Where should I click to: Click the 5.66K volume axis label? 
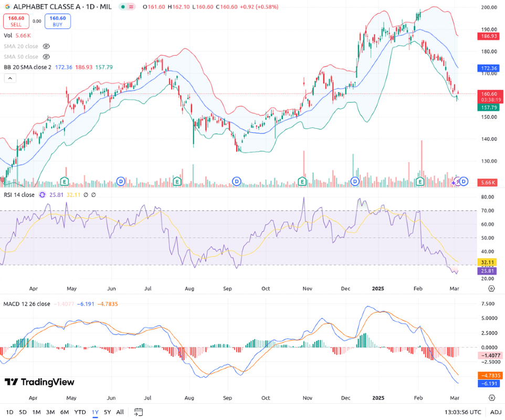pyautogui.click(x=488, y=183)
